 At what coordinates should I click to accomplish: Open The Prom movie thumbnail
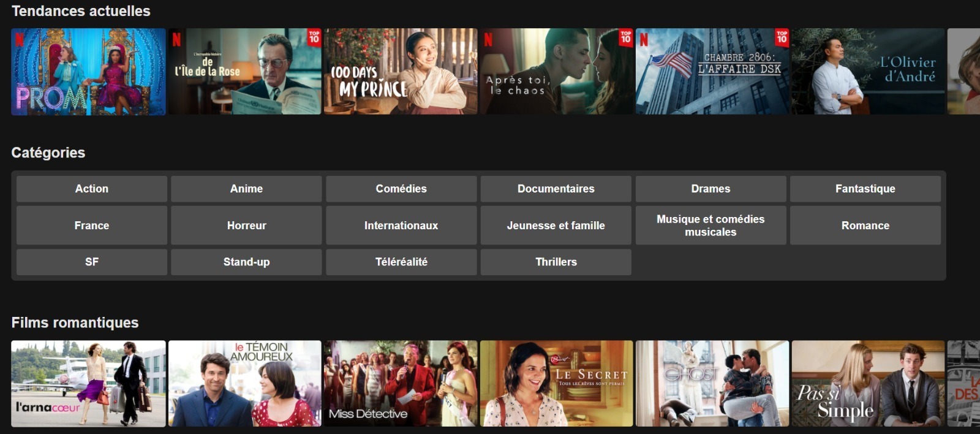coord(88,72)
